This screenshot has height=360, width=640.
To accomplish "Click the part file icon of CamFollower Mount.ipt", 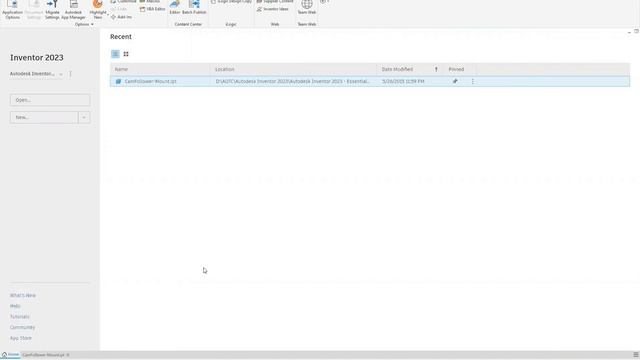I will [118, 81].
